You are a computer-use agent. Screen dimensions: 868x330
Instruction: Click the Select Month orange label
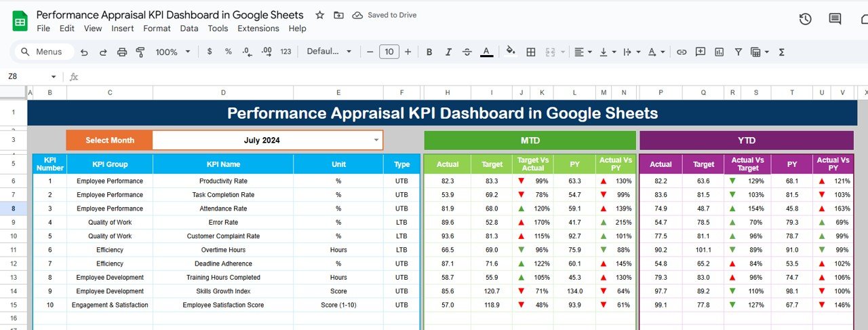click(109, 141)
